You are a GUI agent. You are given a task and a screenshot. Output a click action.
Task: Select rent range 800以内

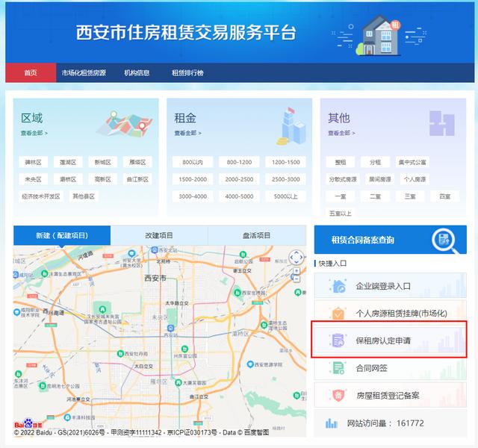click(193, 162)
